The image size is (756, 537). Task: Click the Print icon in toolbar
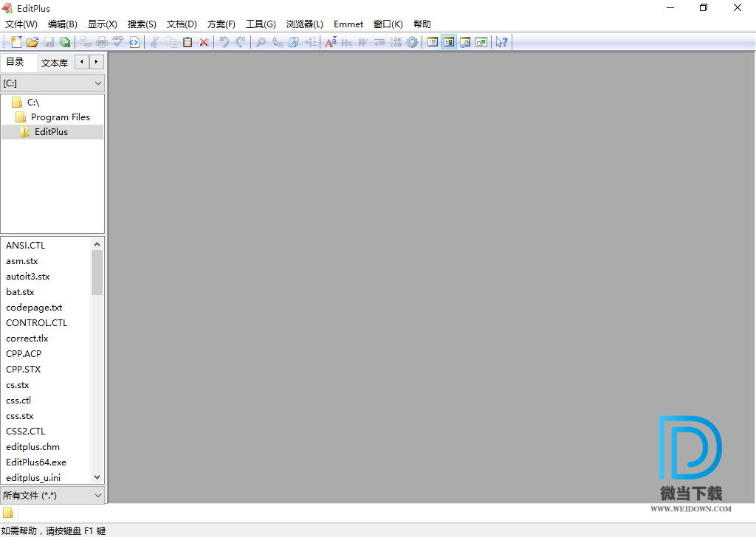pyautogui.click(x=102, y=42)
